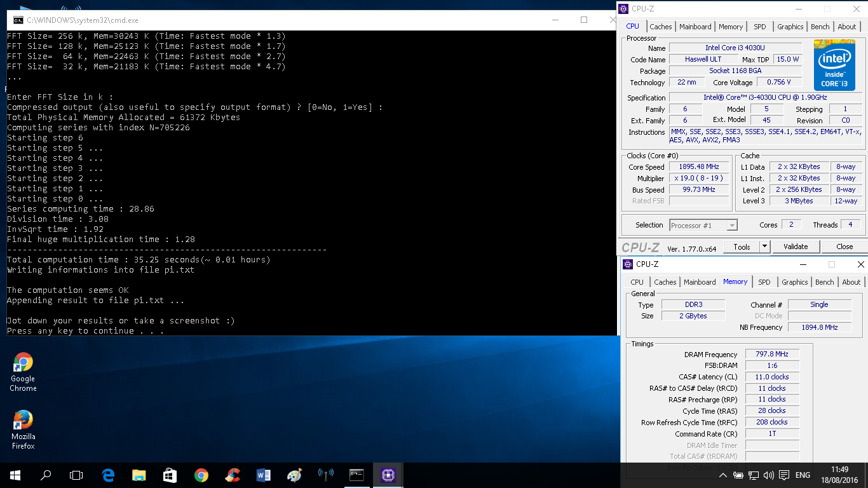Click memory Type value DDR3
This screenshot has width=868, height=488.
[693, 305]
